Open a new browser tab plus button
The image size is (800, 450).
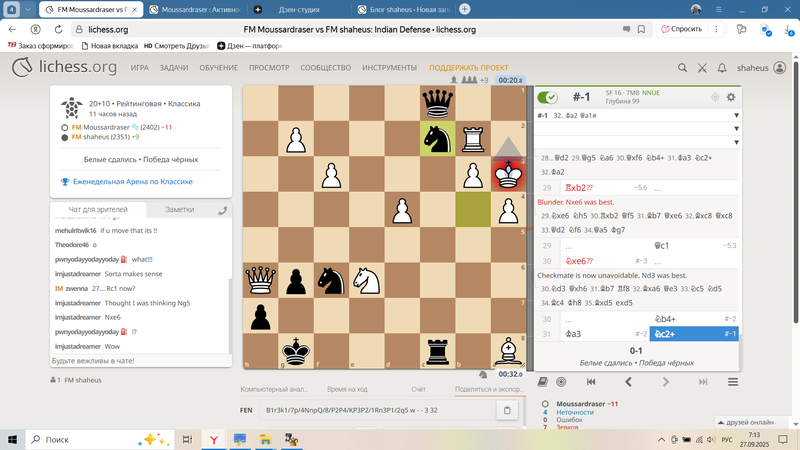click(x=464, y=9)
